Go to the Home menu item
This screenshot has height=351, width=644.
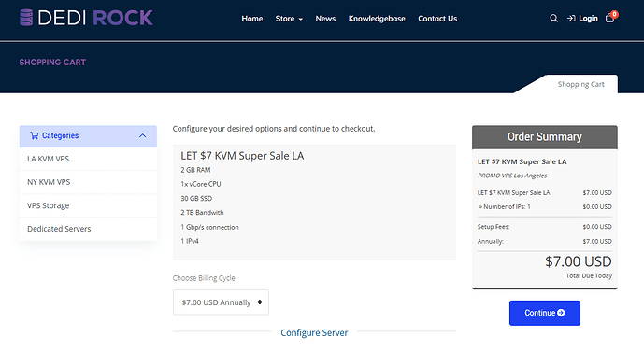tap(252, 19)
